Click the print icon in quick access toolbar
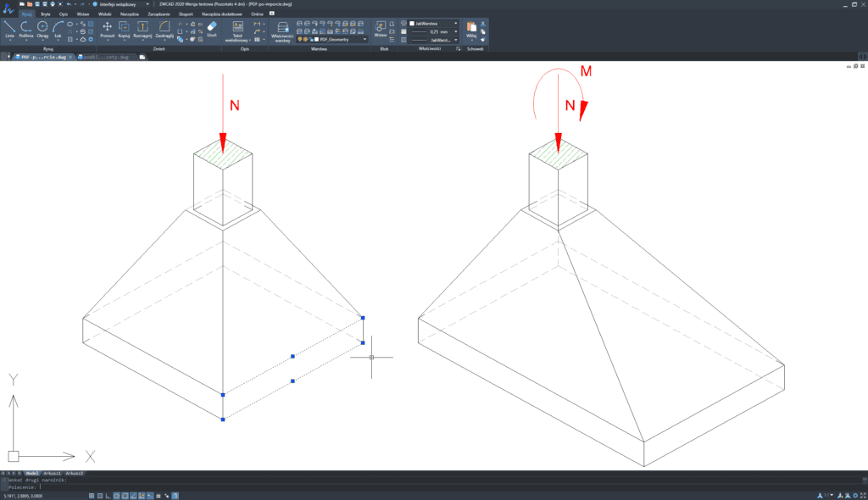 click(53, 4)
